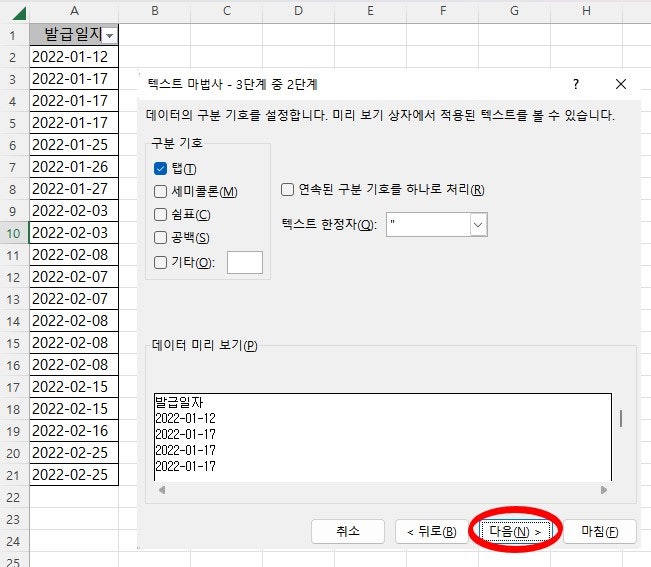Click the help question mark in the wizard
The image size is (651, 567).
tap(576, 84)
